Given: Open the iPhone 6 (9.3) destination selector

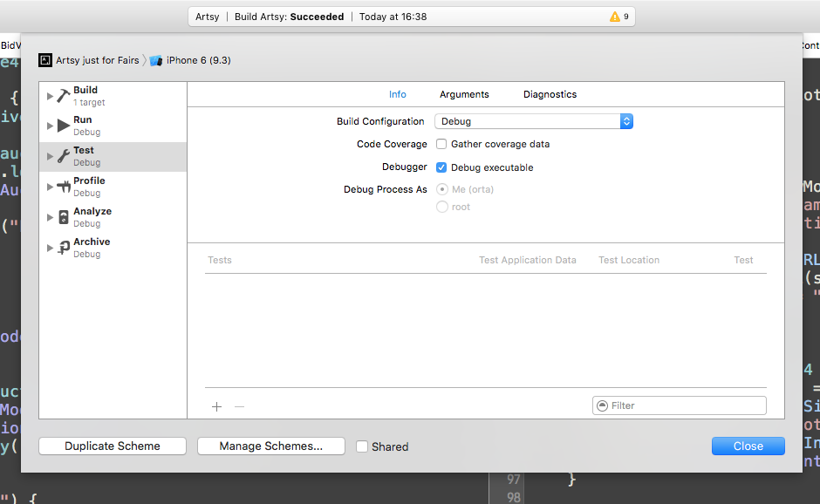Looking at the screenshot, I should (x=190, y=60).
